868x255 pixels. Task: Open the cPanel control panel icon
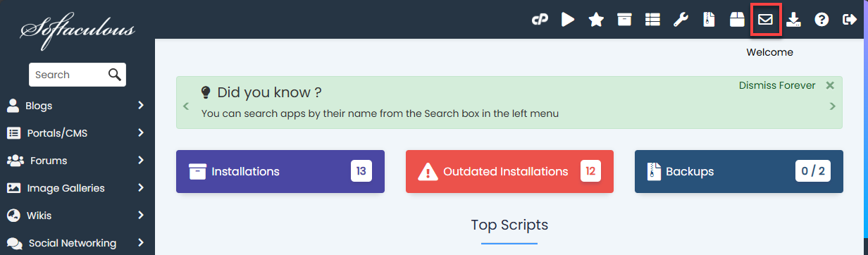[x=540, y=20]
